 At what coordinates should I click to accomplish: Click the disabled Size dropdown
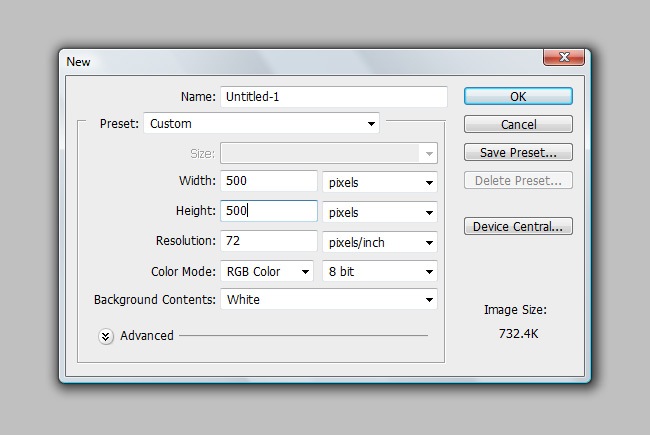[328, 154]
